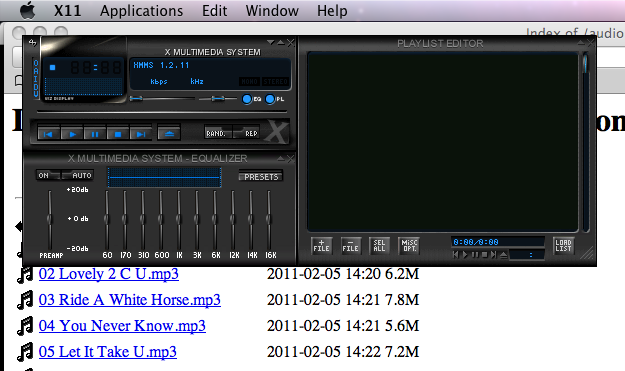Open the Applications menu
The width and height of the screenshot is (625, 371).
point(142,11)
